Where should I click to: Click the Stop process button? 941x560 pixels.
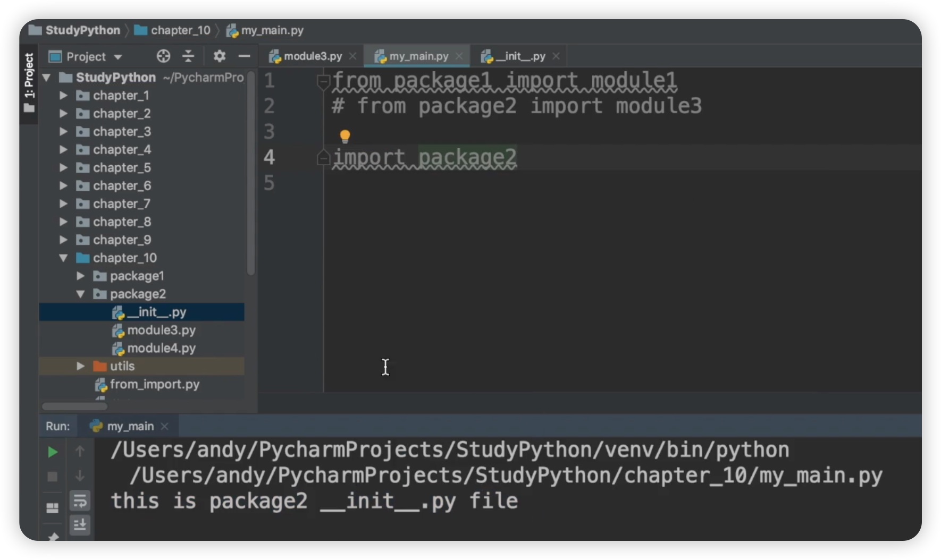[52, 477]
